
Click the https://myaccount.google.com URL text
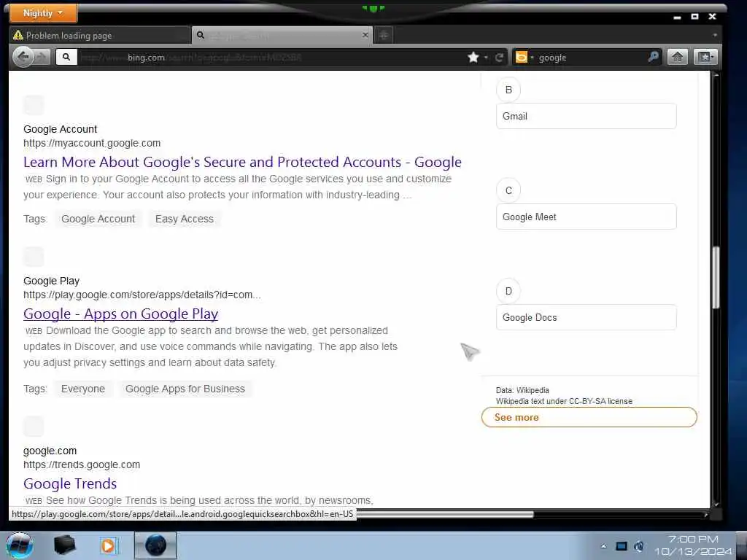coord(92,143)
